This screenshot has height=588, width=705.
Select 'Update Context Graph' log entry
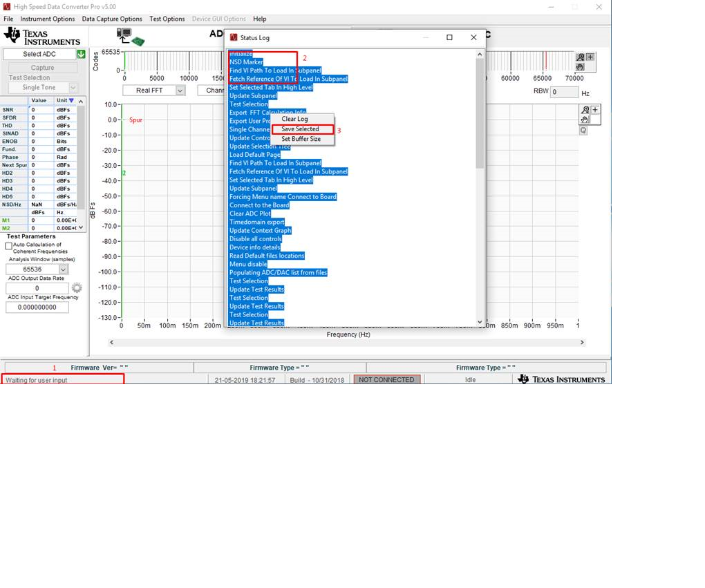(261, 231)
